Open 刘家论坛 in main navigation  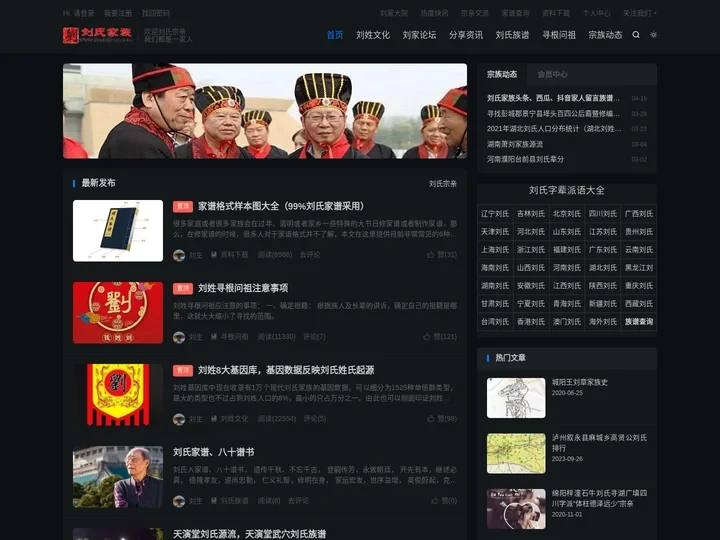click(x=419, y=35)
